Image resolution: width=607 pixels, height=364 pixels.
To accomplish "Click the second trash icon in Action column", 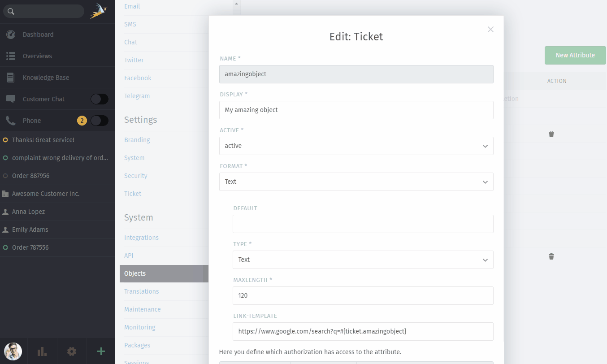I will [x=551, y=256].
